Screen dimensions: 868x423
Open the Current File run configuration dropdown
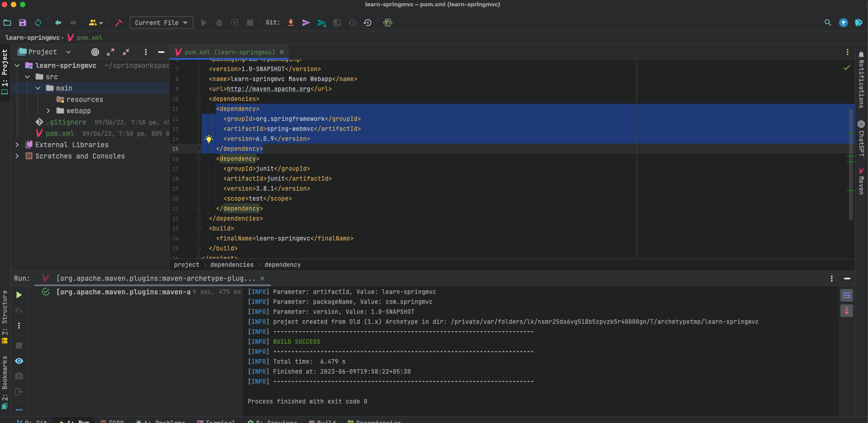[161, 23]
